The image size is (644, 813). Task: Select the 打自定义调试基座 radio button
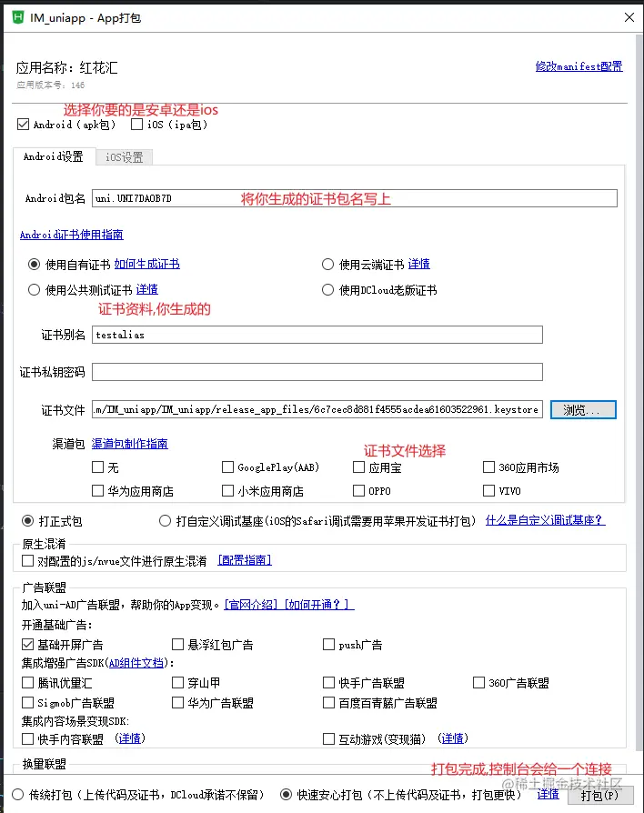165,520
